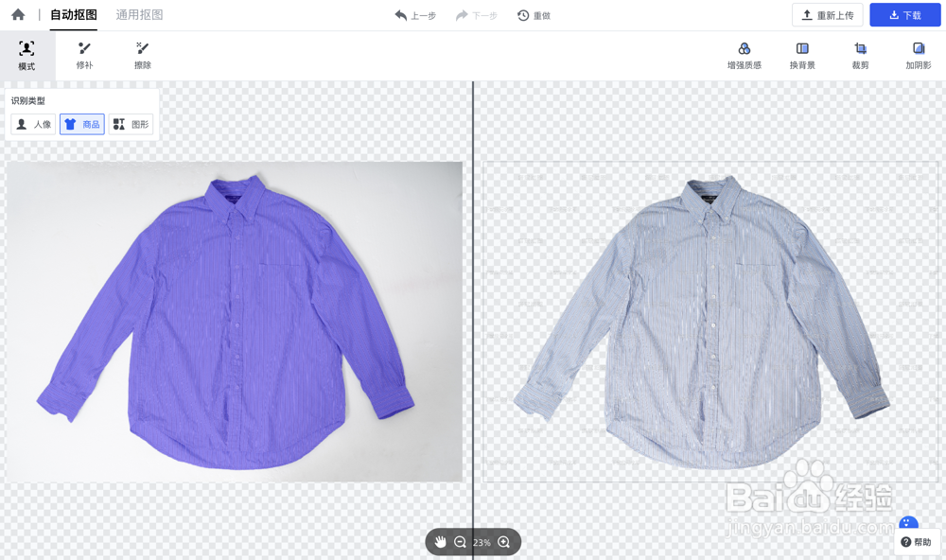Open the 模式 mode tool
946x560 pixels.
26,56
